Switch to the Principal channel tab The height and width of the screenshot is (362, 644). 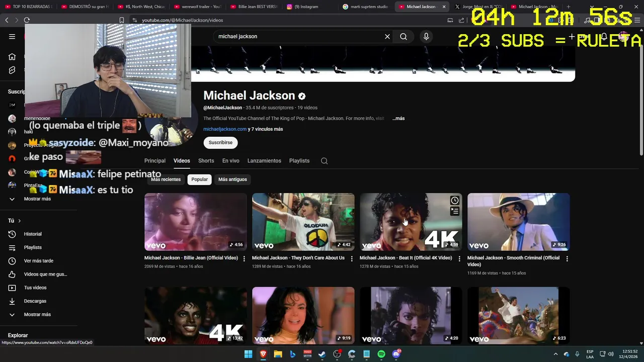155,161
